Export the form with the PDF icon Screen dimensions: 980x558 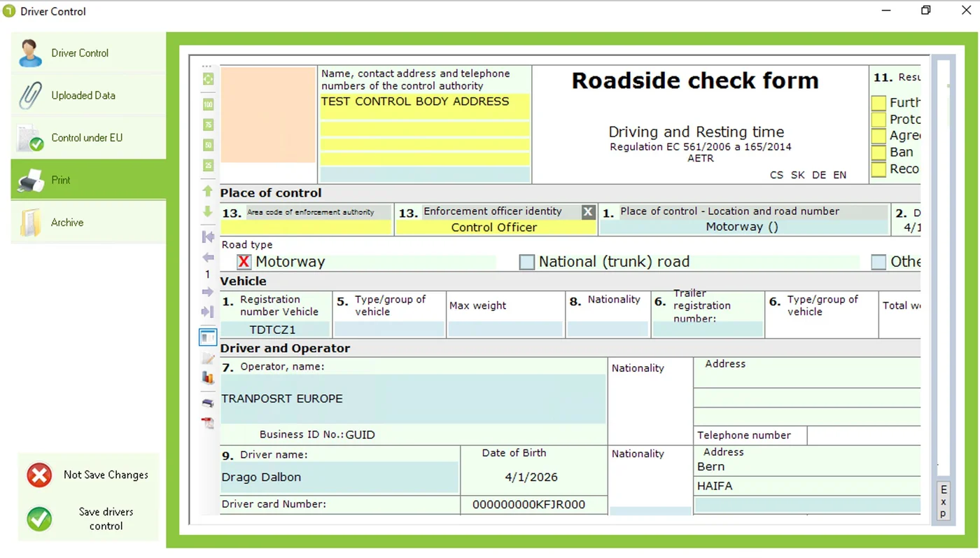tap(207, 422)
